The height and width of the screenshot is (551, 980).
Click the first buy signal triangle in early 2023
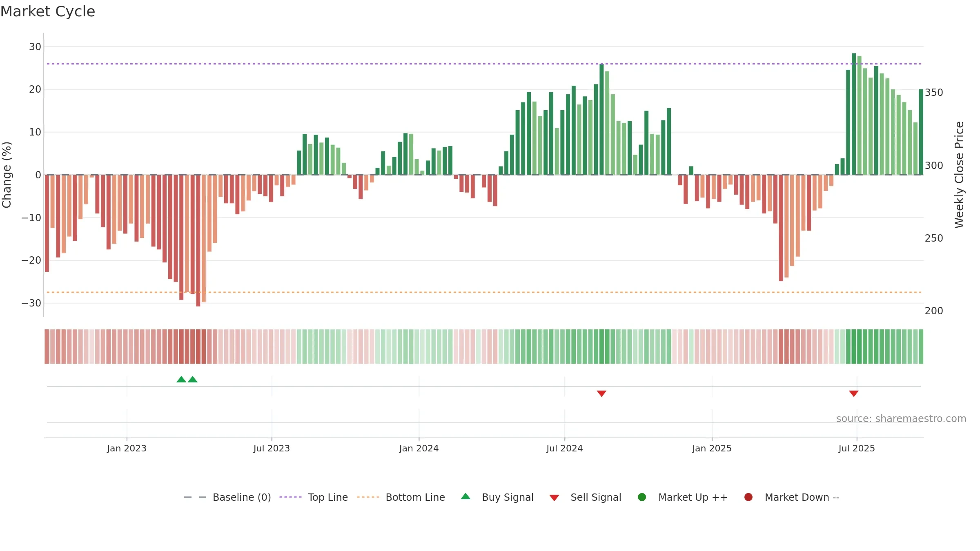pyautogui.click(x=181, y=380)
